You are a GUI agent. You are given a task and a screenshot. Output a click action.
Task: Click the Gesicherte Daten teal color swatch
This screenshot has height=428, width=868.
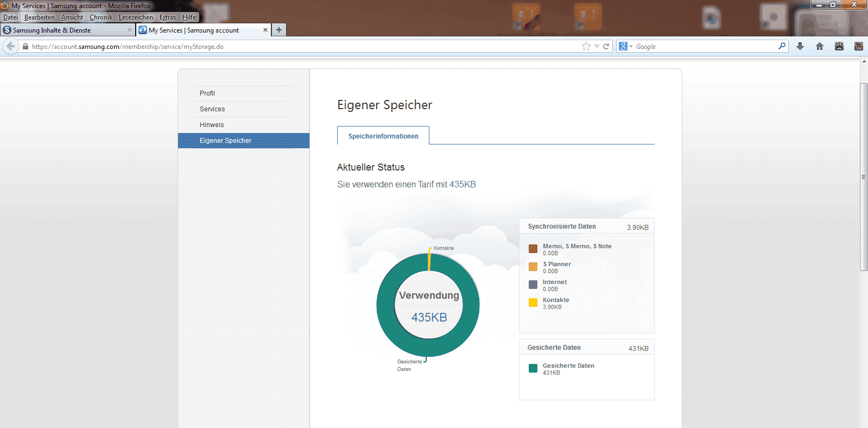(x=533, y=368)
